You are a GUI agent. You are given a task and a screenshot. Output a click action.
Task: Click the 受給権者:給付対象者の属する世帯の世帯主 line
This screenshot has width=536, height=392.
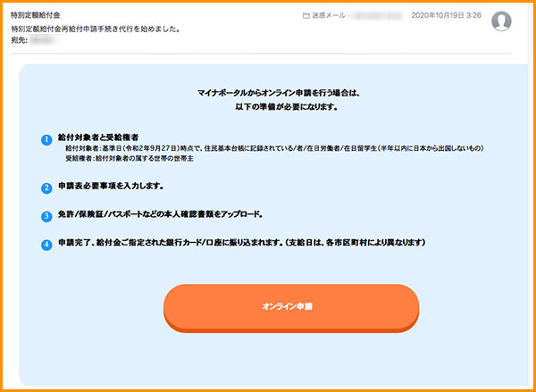pos(130,159)
